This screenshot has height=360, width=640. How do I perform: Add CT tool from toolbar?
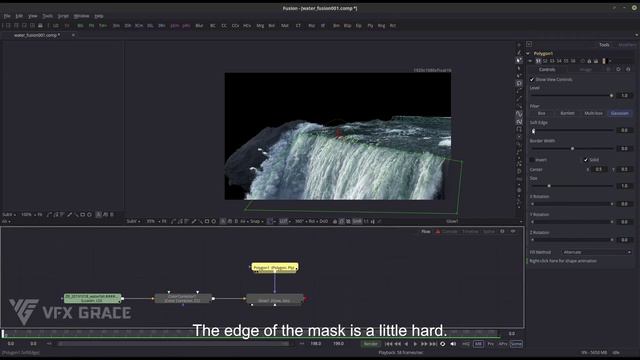(298, 26)
